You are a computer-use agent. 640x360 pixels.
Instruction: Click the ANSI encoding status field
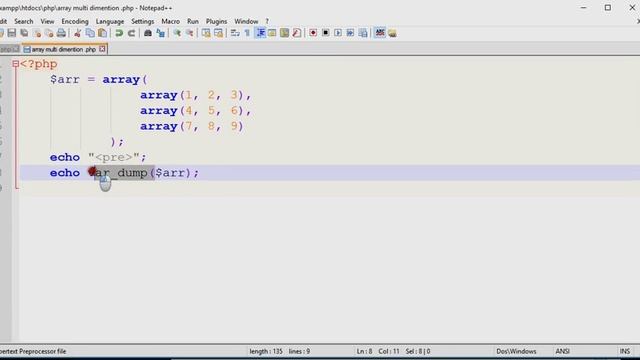pyautogui.click(x=562, y=351)
